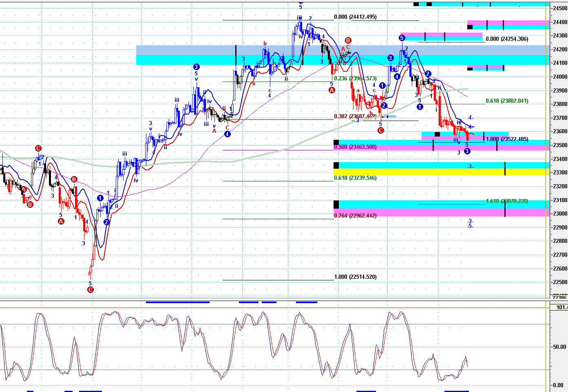Select the blue circled 4 wave marker
The image size is (568, 392).
tap(228, 134)
